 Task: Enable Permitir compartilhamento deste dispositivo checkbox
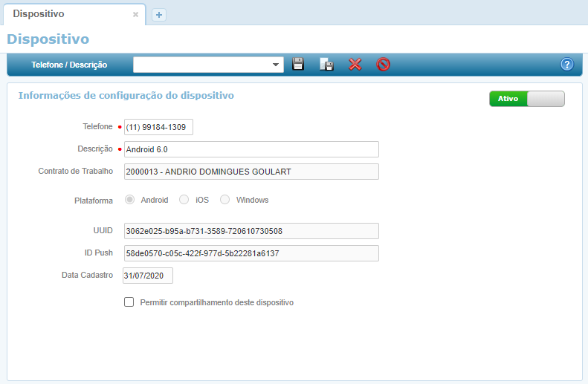129,302
